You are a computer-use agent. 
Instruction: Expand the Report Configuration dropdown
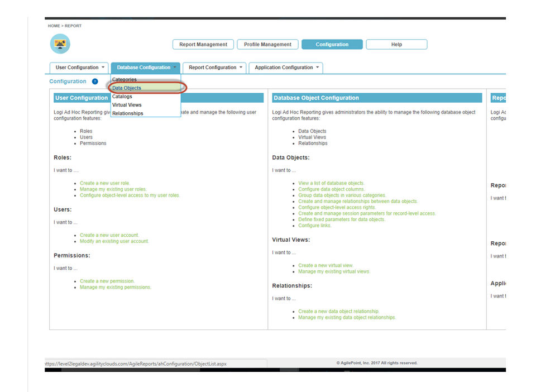click(214, 68)
